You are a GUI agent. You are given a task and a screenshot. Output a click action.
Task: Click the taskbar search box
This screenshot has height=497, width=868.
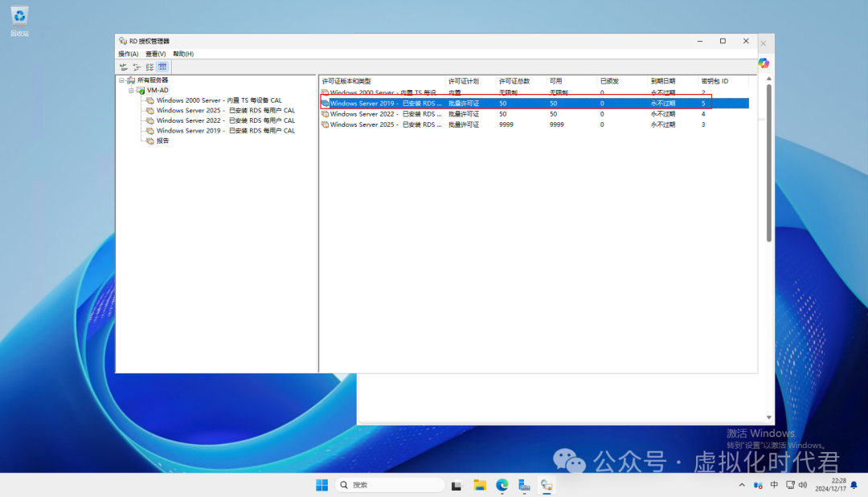click(390, 485)
